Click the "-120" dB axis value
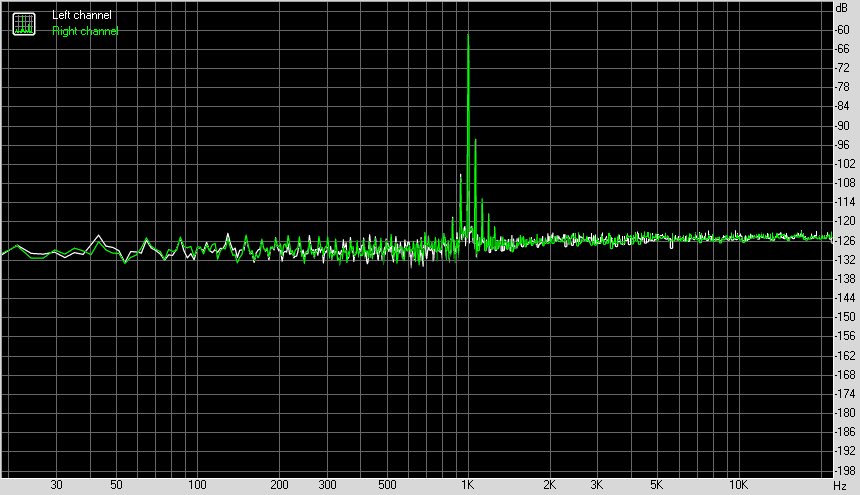860x495 pixels. [x=844, y=221]
